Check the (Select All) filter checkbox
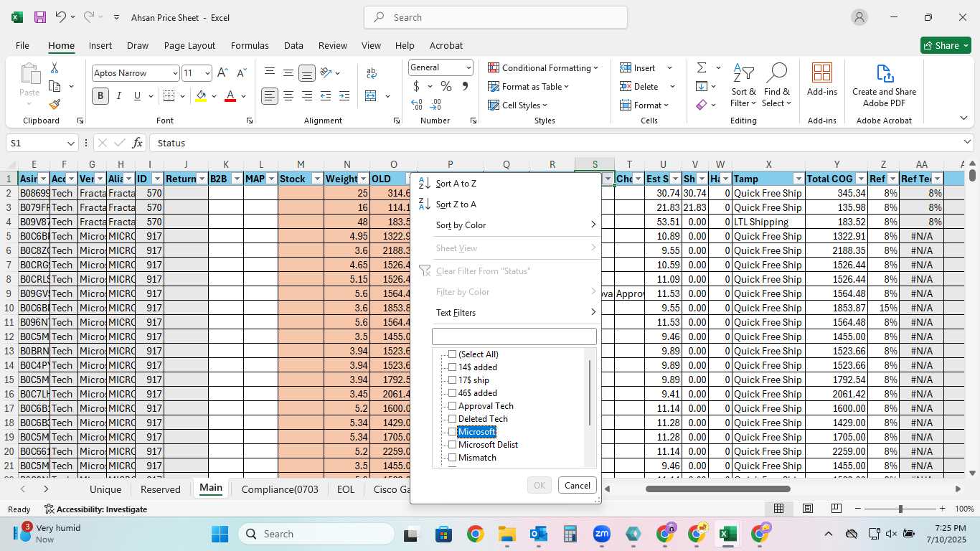The height and width of the screenshot is (551, 980). [452, 354]
